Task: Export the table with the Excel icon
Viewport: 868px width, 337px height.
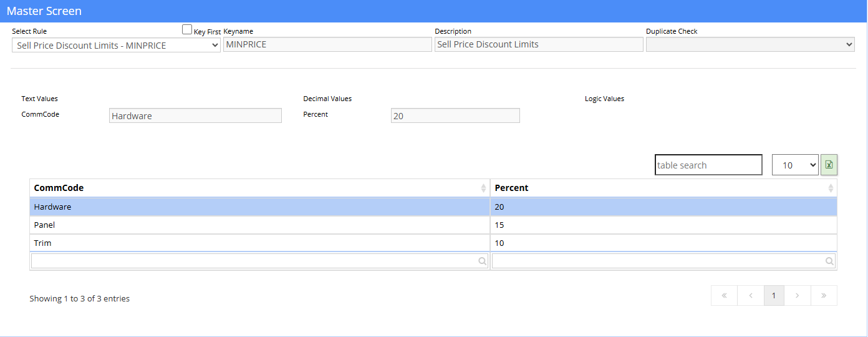Action: pos(829,165)
